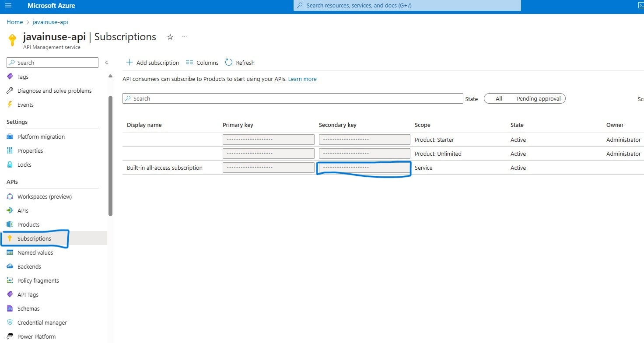Click secondary key of Built-in all-access subscription
Image resolution: width=644 pixels, height=343 pixels.
coord(364,168)
